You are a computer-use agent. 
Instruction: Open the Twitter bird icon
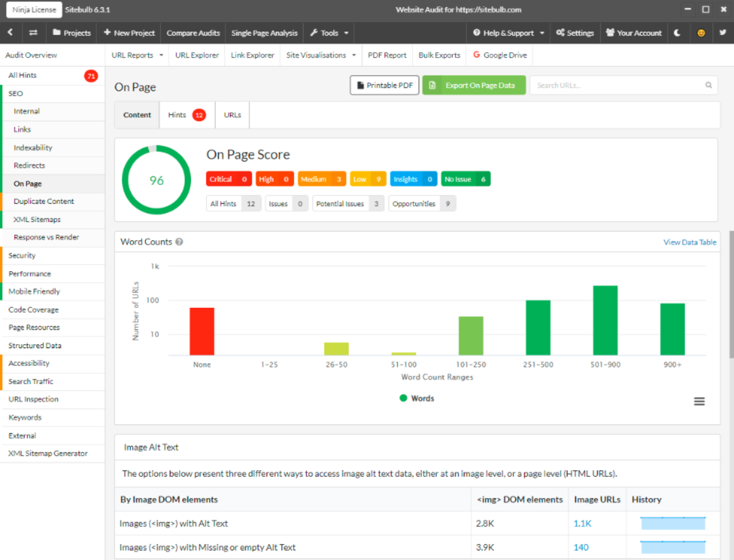(x=723, y=33)
